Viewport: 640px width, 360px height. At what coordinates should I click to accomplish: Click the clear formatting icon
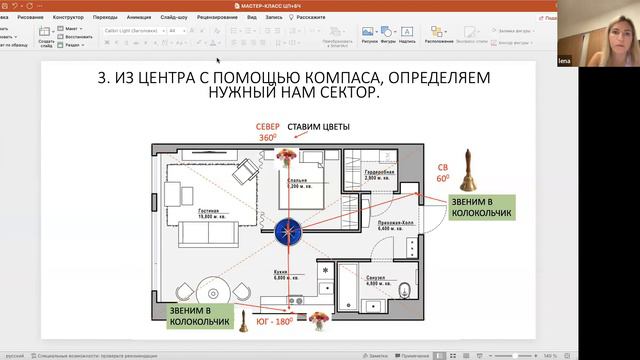(217, 31)
